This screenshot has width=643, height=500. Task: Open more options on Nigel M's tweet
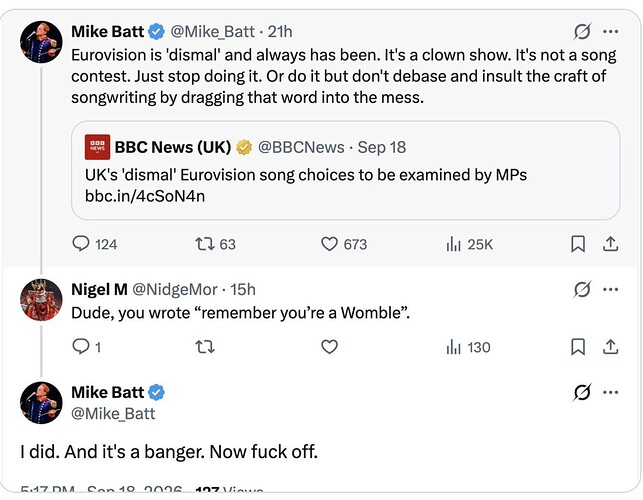(611, 290)
